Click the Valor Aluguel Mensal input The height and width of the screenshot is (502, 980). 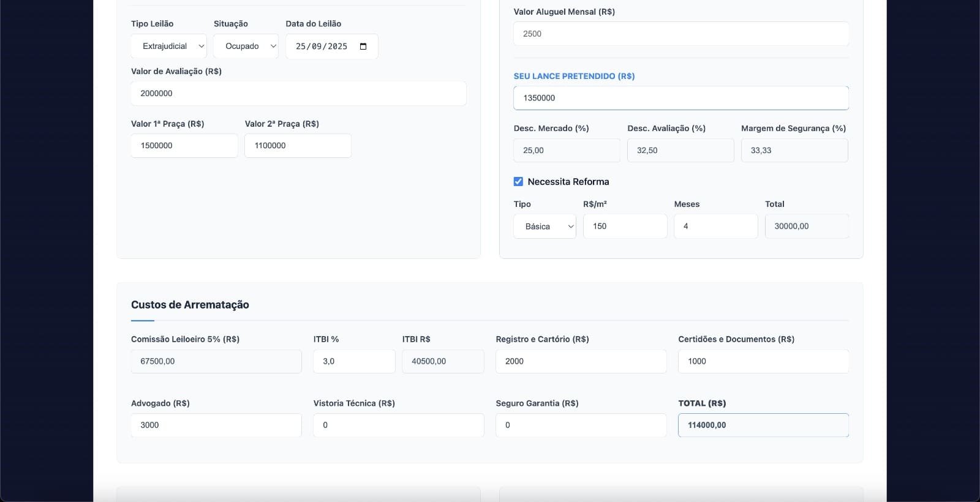[680, 34]
